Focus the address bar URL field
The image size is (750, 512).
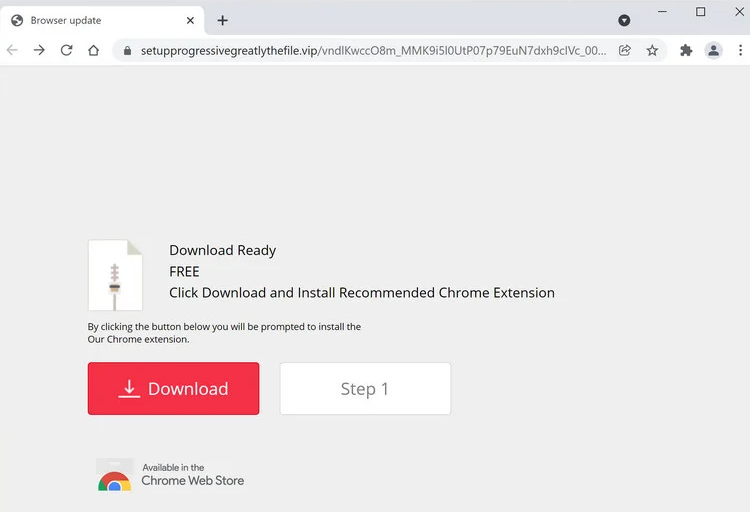tap(370, 50)
